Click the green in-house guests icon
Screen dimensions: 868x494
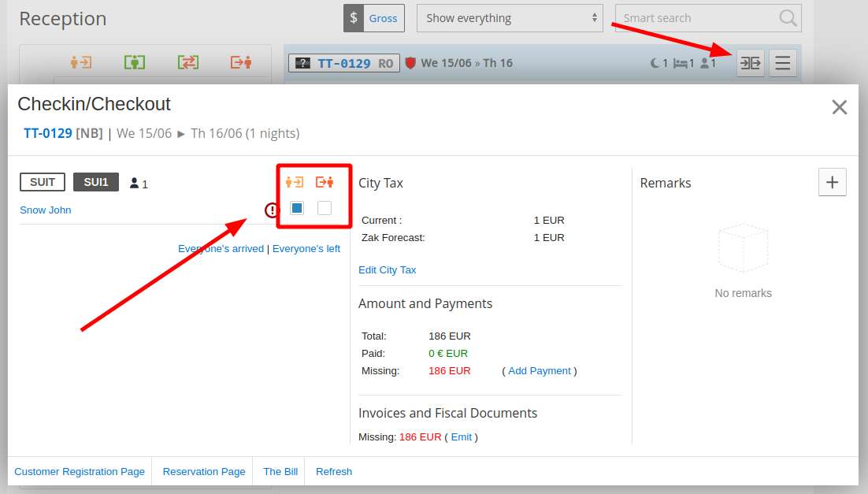[135, 62]
